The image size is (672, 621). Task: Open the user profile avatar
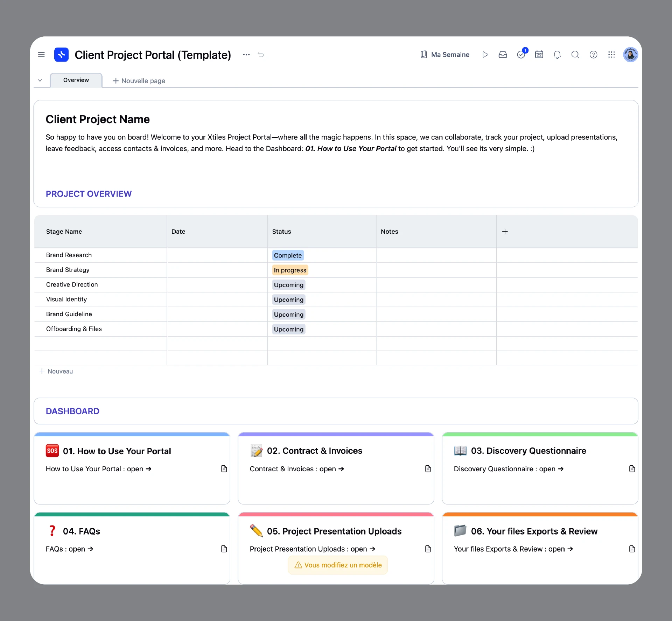pyautogui.click(x=630, y=55)
